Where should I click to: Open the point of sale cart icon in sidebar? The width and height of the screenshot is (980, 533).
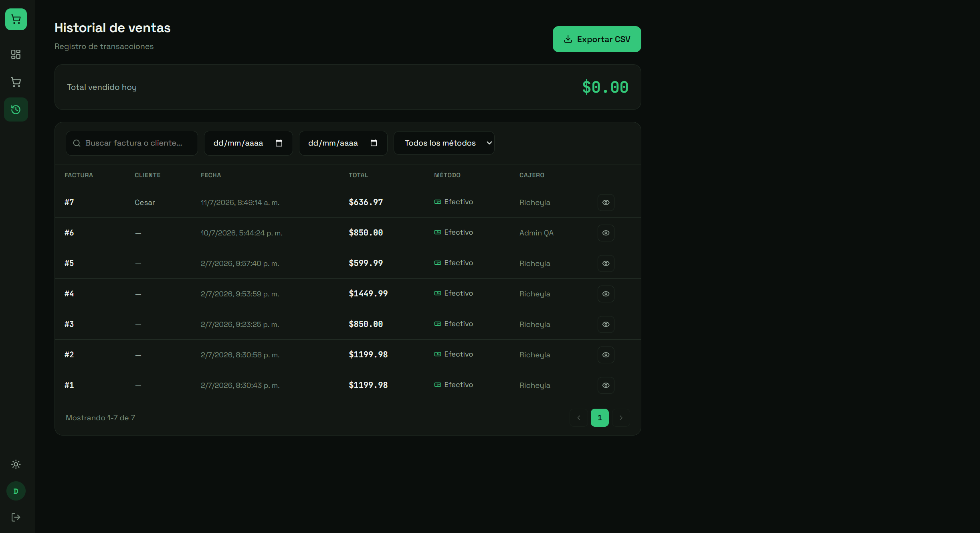pos(16,82)
